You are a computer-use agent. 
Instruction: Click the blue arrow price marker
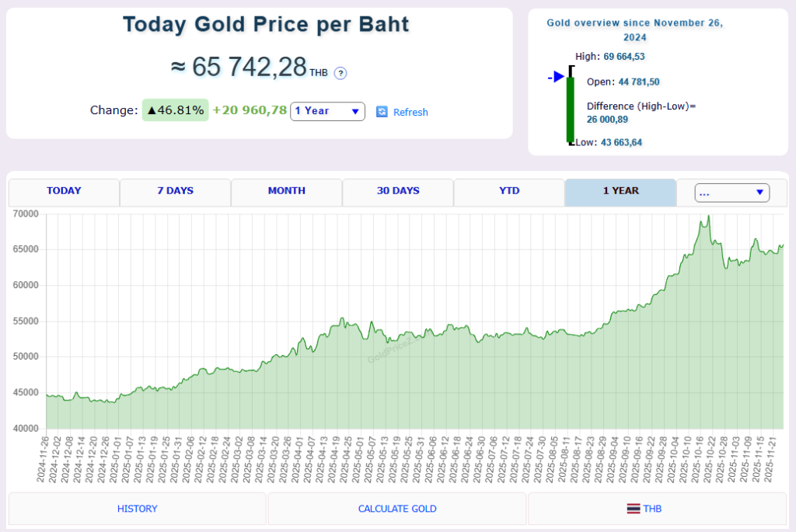[x=556, y=77]
